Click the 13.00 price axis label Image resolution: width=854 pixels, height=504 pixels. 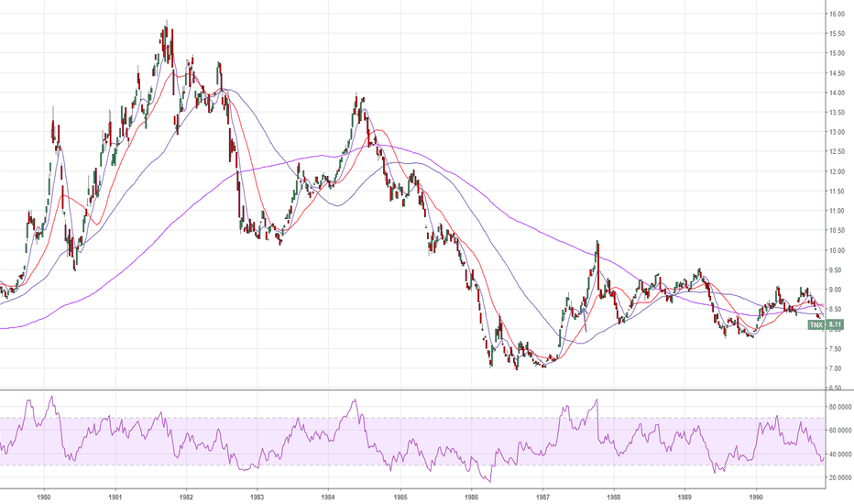point(837,132)
